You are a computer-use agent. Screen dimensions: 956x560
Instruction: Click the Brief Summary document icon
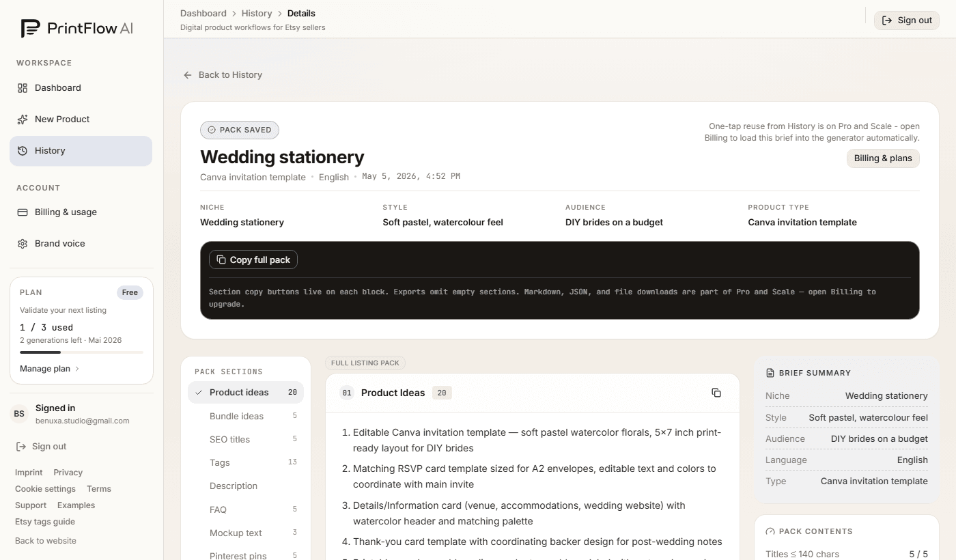point(770,373)
